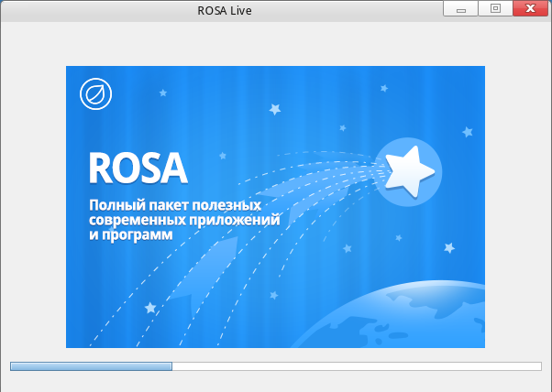Click the ROSA leaf logo in banner
This screenshot has width=552, height=392.
pyautogui.click(x=95, y=93)
